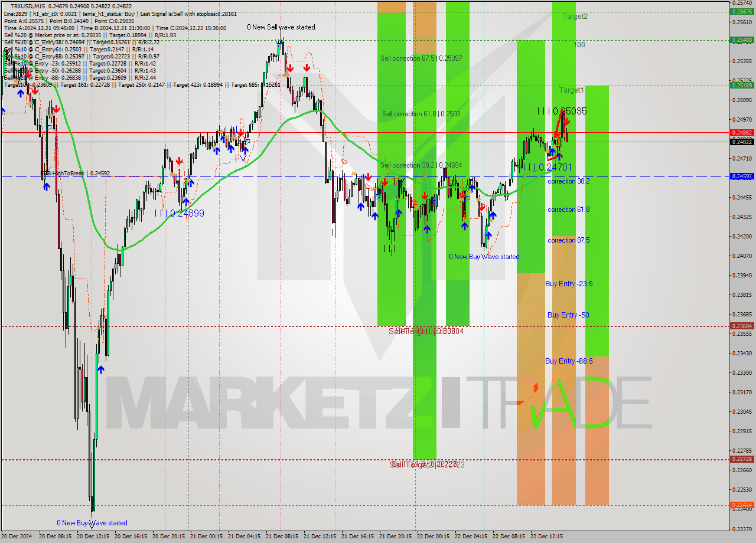Click the current price 0.24822 tag
Screen dimensions: 756x543
742,142
